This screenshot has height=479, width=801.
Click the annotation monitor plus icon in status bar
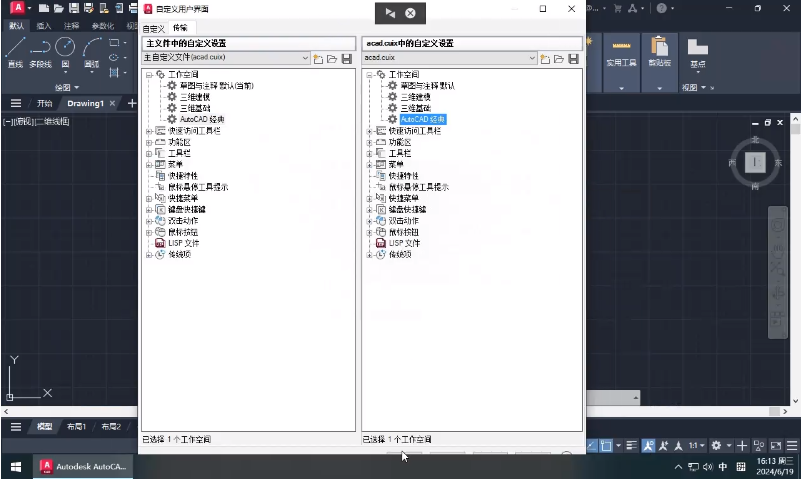point(742,445)
